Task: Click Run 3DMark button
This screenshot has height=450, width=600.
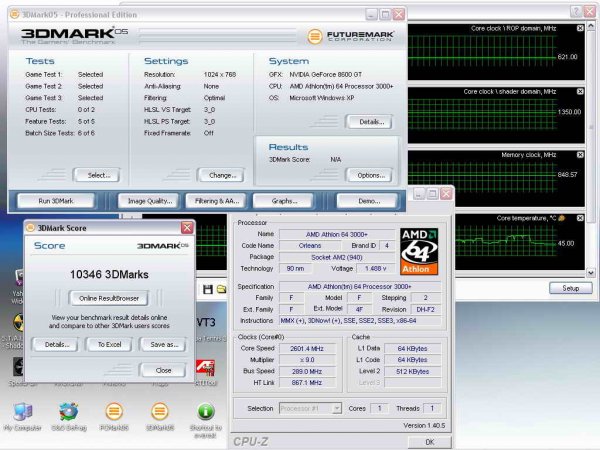Action: point(56,201)
